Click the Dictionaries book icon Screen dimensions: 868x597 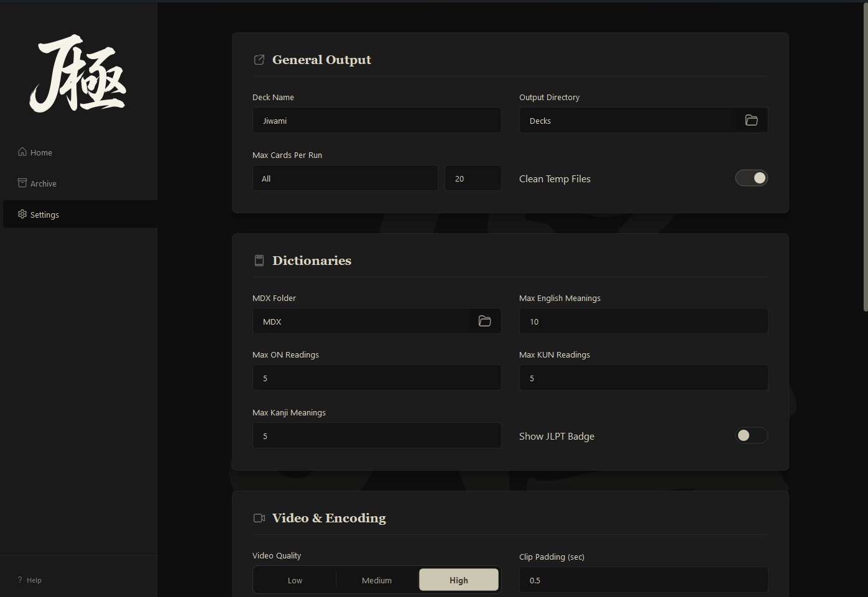click(x=259, y=261)
